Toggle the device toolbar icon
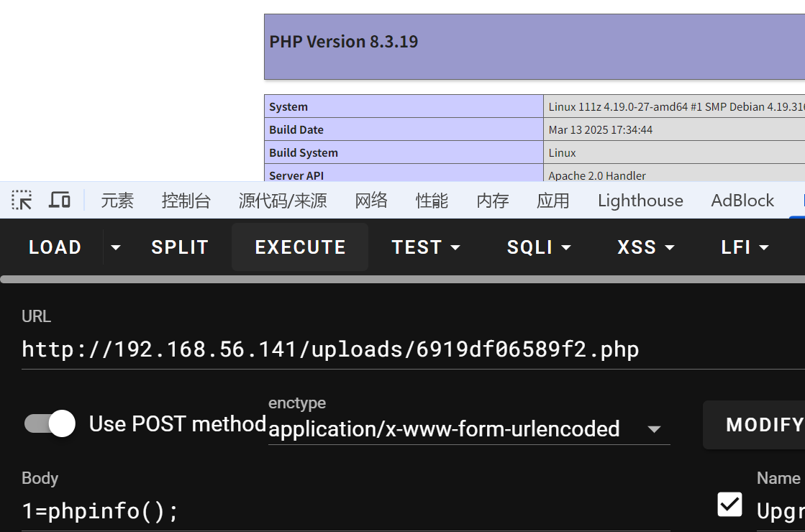The height and width of the screenshot is (532, 805). pyautogui.click(x=60, y=200)
